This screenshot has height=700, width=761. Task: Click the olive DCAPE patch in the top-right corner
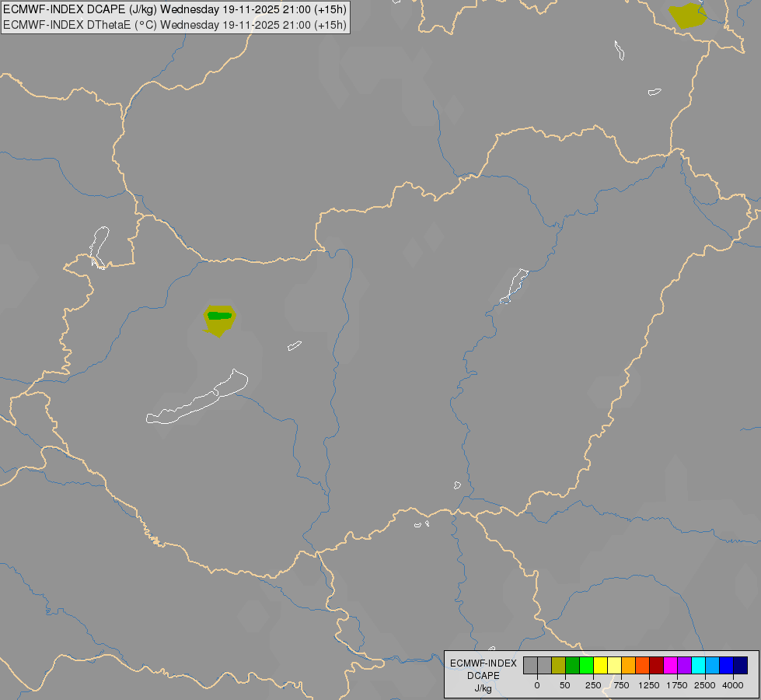687,16
